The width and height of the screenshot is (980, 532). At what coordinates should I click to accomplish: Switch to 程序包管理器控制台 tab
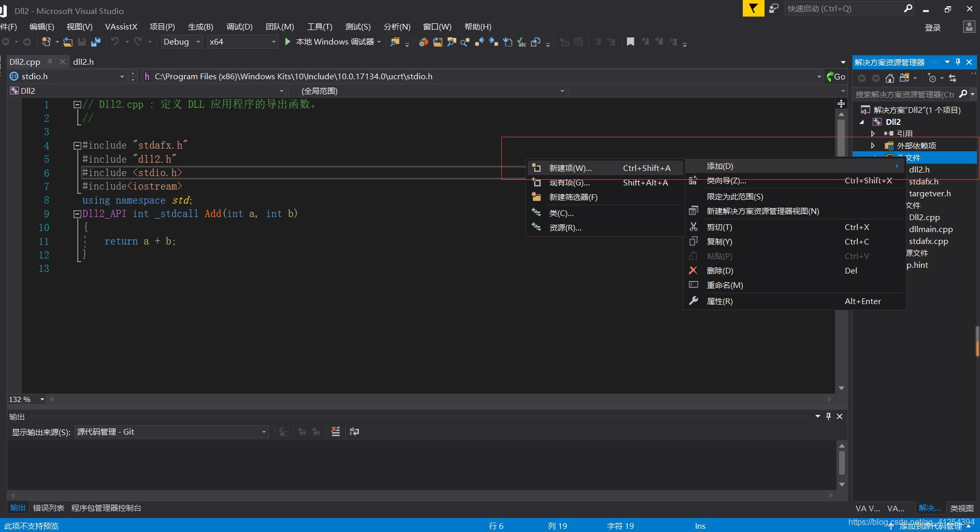106,508
